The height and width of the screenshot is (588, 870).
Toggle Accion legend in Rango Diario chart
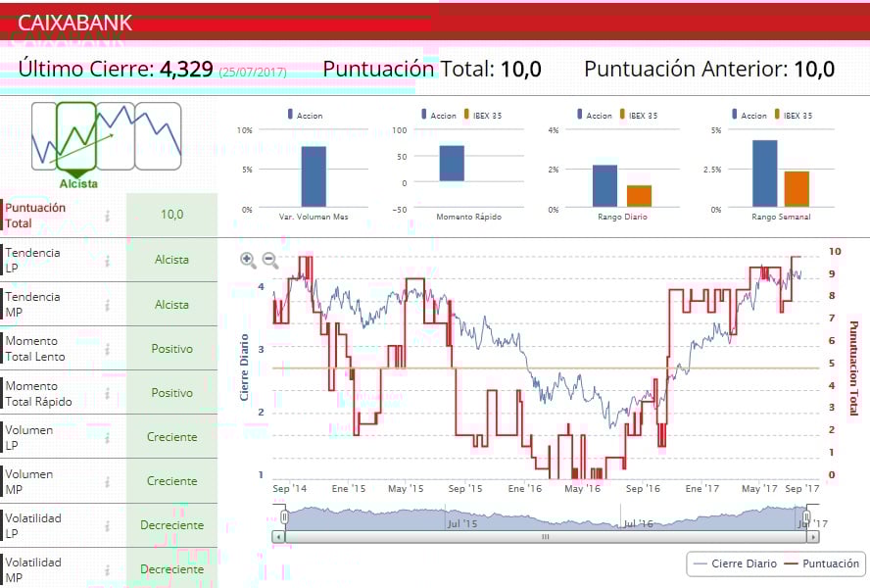click(x=595, y=115)
